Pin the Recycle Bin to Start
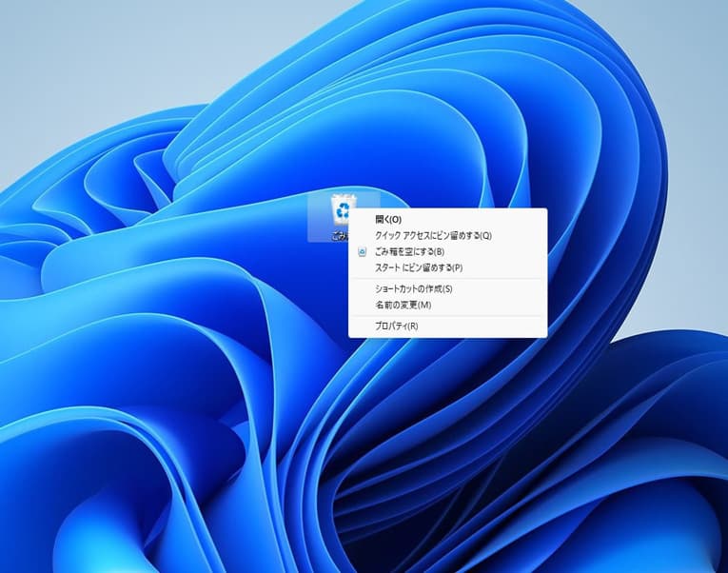Viewport: 728px width, 573px height. tap(418, 268)
